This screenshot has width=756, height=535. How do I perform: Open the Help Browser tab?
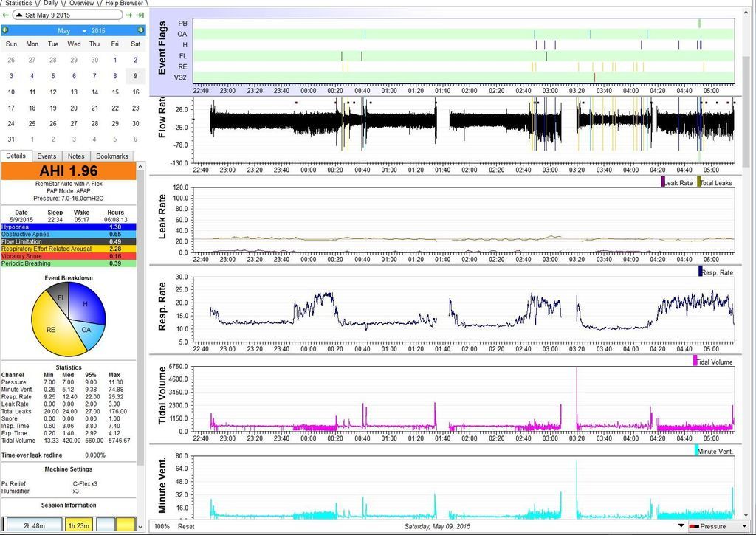(124, 3)
